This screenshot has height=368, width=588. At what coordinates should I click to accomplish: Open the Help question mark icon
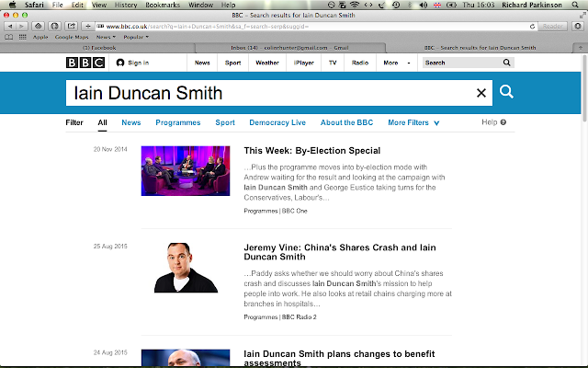503,122
